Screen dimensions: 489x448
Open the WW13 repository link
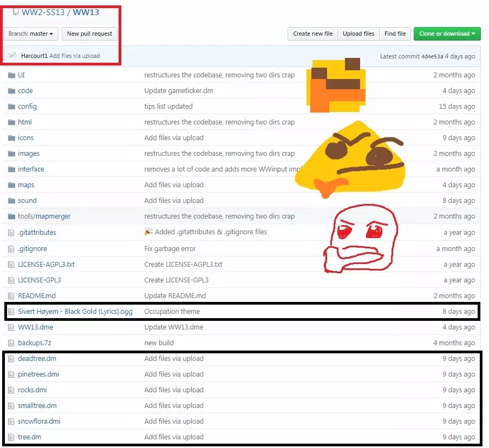coord(86,12)
